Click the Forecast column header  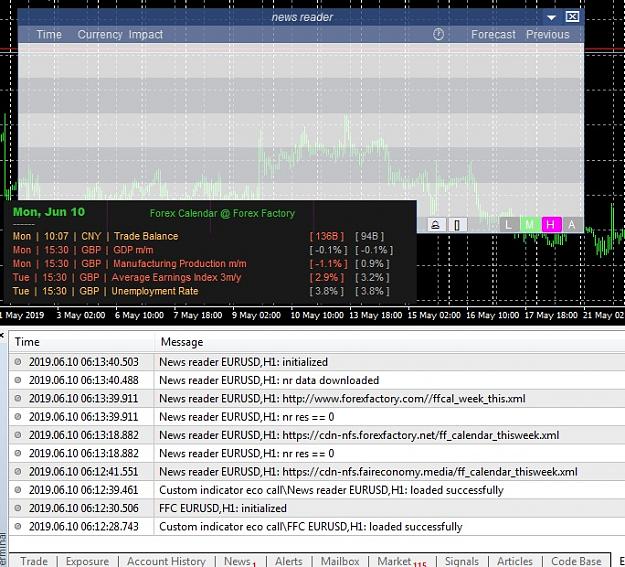[493, 35]
